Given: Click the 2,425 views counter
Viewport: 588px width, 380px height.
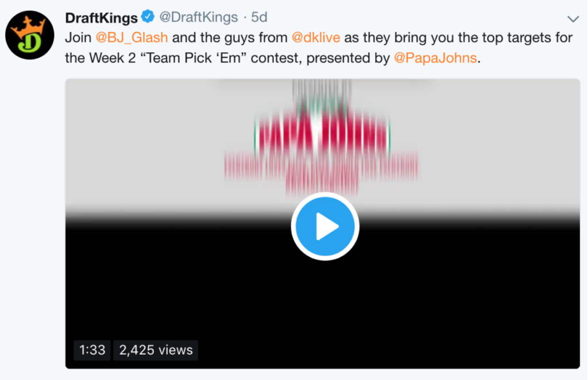Looking at the screenshot, I should [x=156, y=350].
